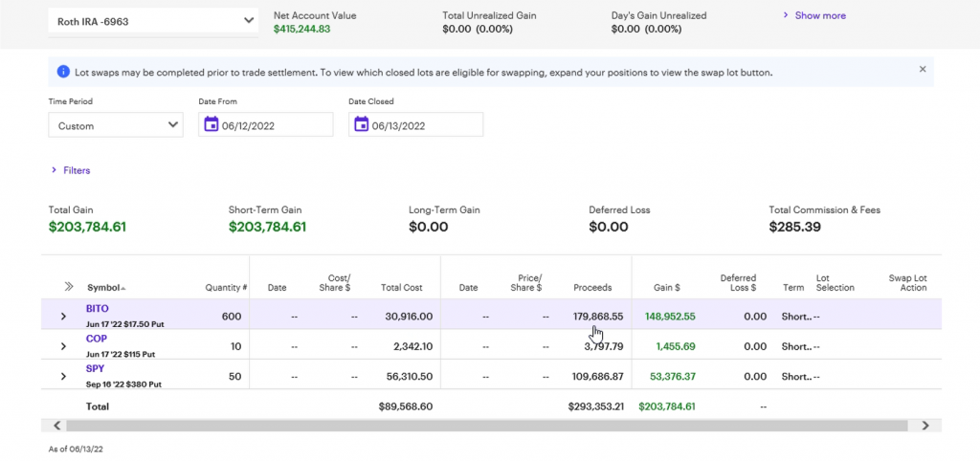Open the SPY symbol link
This screenshot has height=461, width=980.
(x=95, y=369)
